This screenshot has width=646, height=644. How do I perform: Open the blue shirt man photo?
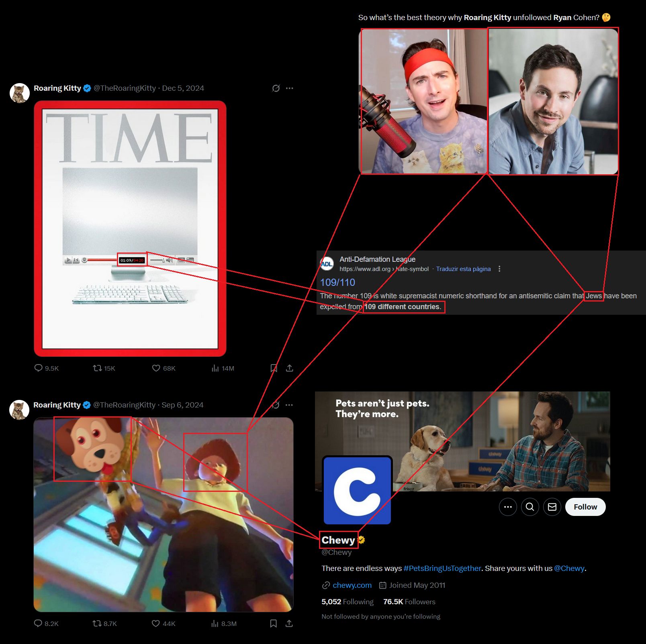553,102
